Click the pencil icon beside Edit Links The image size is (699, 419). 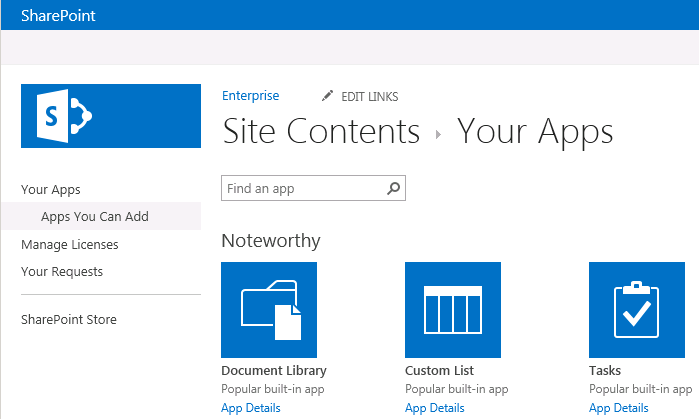[327, 96]
